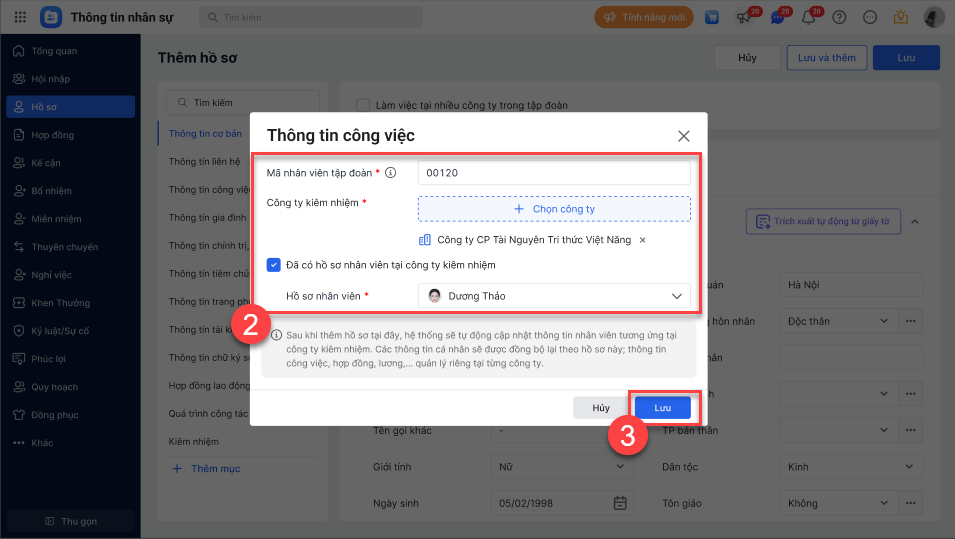Click the more options ellipsis circle icon
Screen dimensions: 955x539
(x=870, y=18)
